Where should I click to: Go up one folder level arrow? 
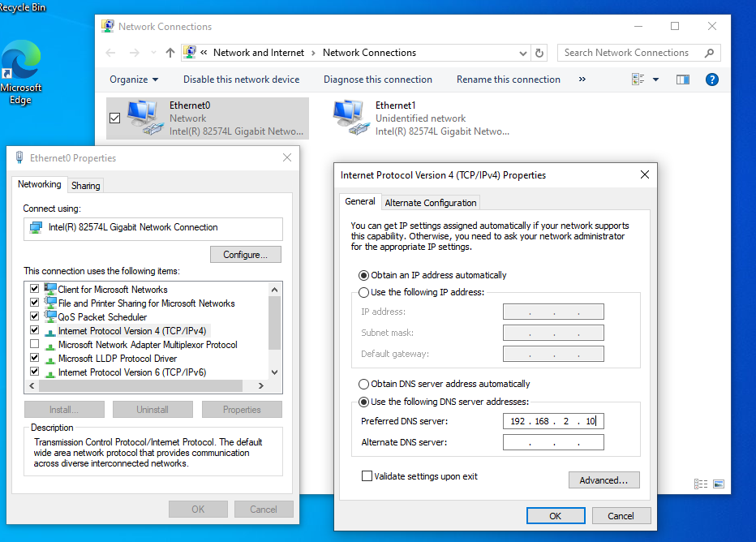pos(170,53)
